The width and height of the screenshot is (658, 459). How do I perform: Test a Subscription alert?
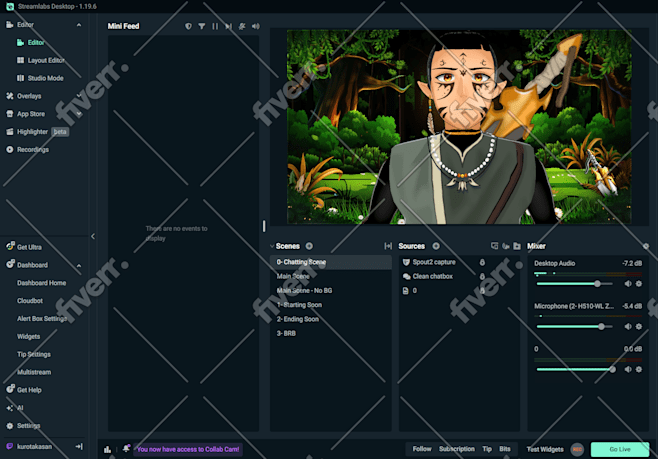point(457,449)
